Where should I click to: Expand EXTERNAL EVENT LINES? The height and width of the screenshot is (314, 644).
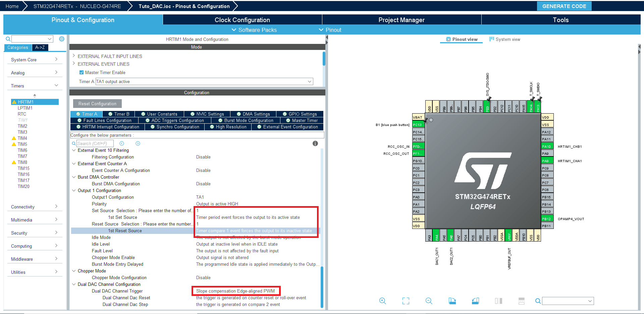(x=74, y=64)
